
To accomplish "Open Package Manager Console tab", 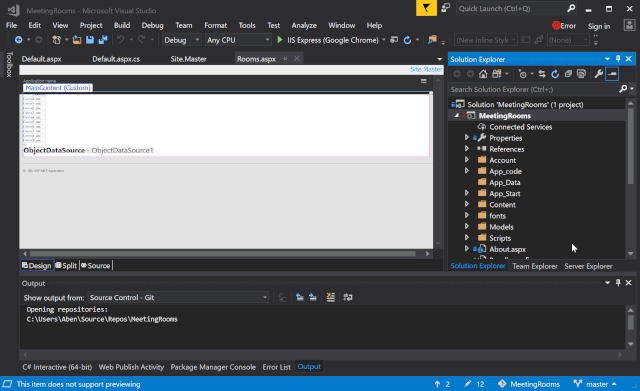I will pyautogui.click(x=213, y=367).
